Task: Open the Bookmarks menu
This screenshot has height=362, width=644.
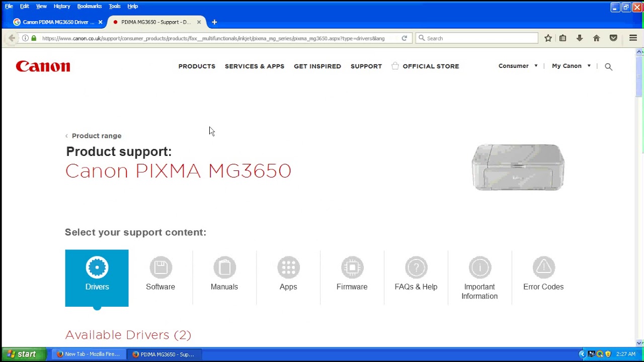Action: (90, 6)
